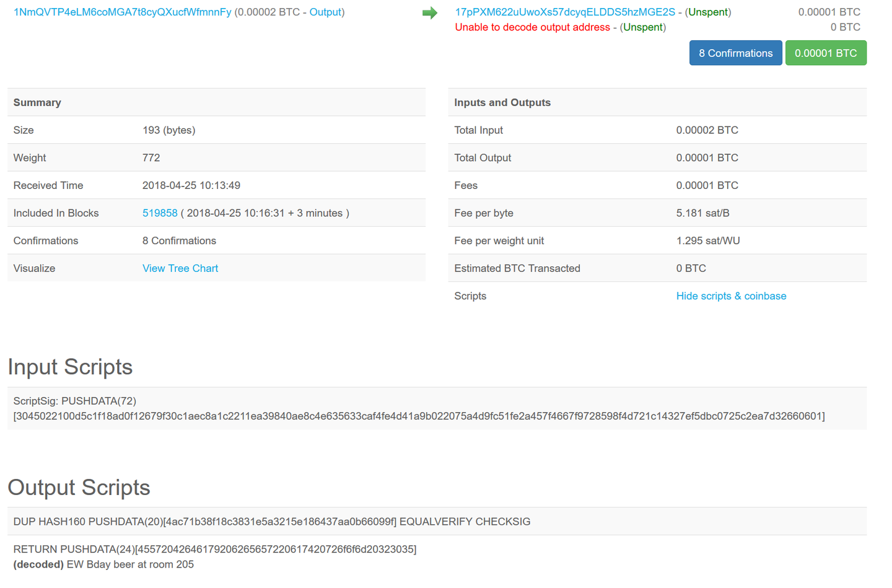Click the 0 BTC amount beside the undecodable output

tap(846, 27)
